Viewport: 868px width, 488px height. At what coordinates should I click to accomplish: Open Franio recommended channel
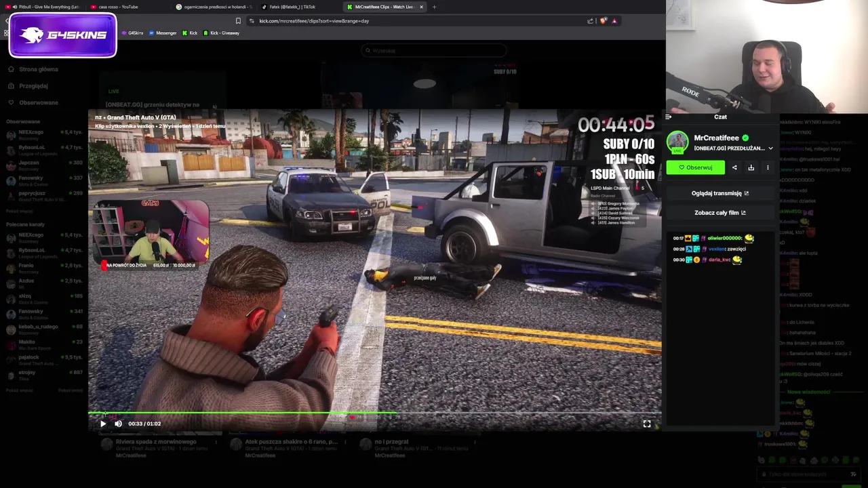[x=44, y=268]
